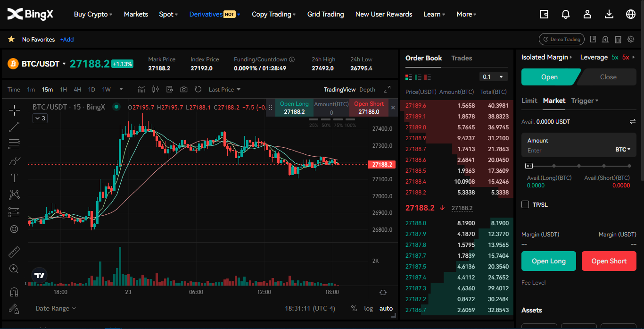Toggle lock all drawing tools
This screenshot has height=329, width=644.
pos(14,309)
